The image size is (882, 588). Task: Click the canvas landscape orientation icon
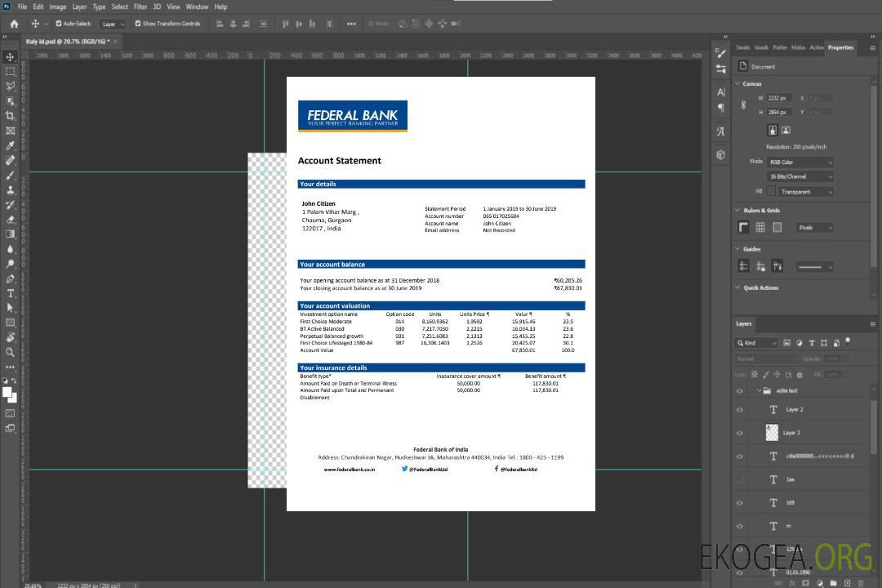(786, 130)
